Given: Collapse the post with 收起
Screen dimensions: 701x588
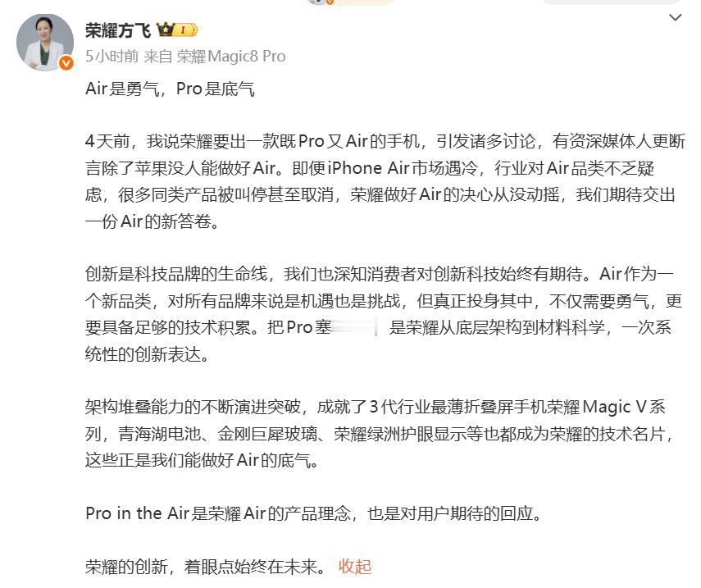Looking at the screenshot, I should tap(355, 566).
